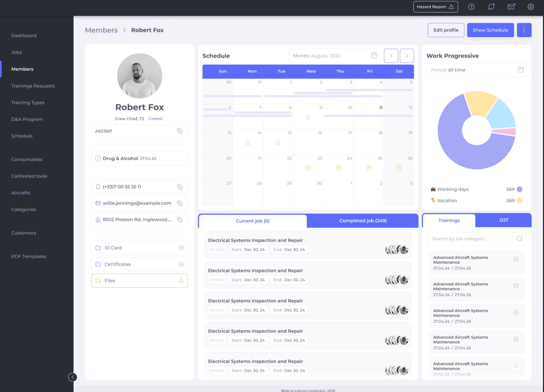544x392 pixels.
Task: Click the chat messages icon
Action: 491,7
